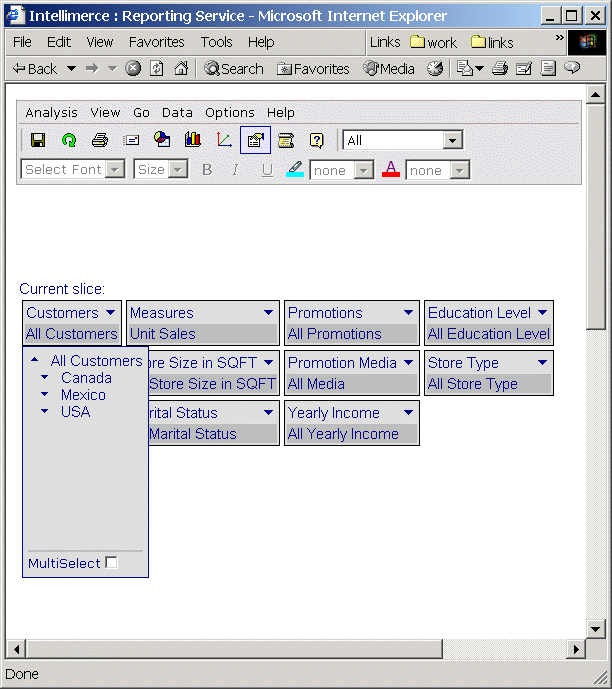This screenshot has width=612, height=689.
Task: Click the bar chart icon
Action: pos(193,139)
